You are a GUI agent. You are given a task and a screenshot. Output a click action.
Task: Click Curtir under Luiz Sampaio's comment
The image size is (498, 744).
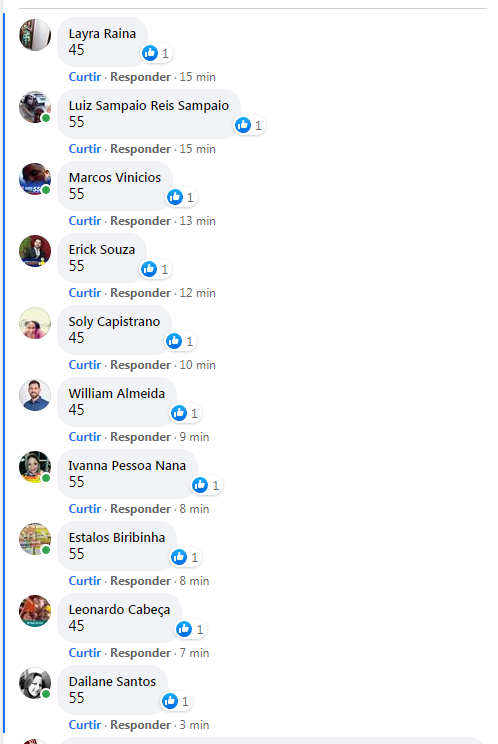[85, 149]
